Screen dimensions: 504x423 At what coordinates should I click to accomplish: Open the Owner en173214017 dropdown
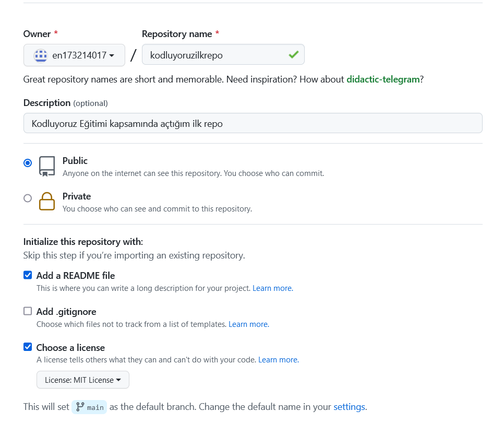point(74,55)
